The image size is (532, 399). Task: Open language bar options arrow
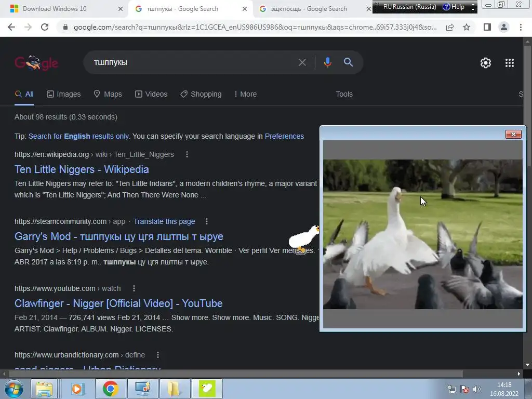pos(473,9)
